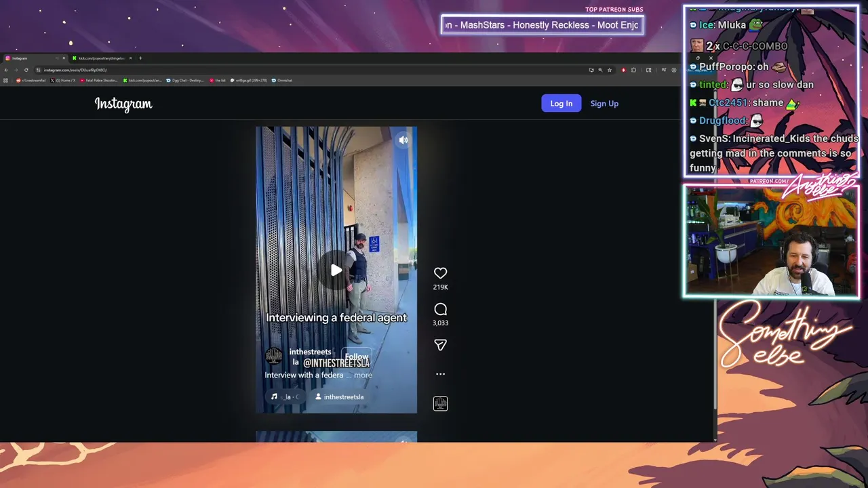This screenshot has width=868, height=488.
Task: Click the PuffPoropo 'oh' chat message
Action: pyautogui.click(x=738, y=67)
